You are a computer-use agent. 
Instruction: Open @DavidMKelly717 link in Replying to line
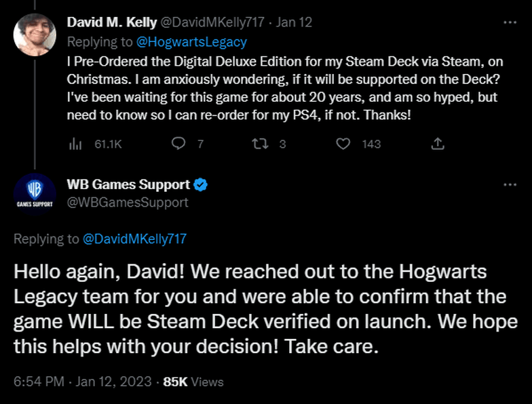tap(134, 239)
